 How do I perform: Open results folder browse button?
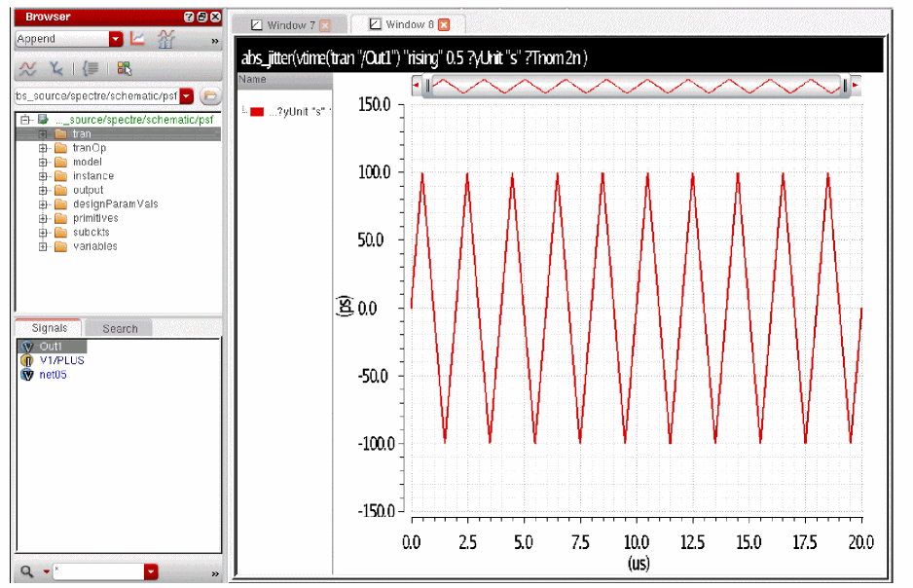click(209, 96)
